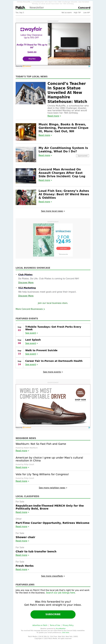Open the beer glass article thumbnail
106x644 pixels.
[26, 132]
